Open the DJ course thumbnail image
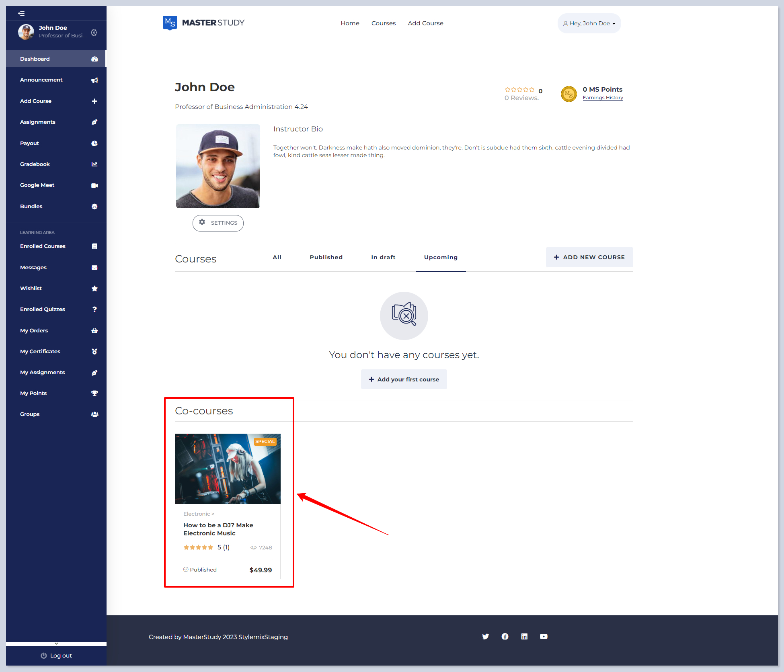 (228, 469)
